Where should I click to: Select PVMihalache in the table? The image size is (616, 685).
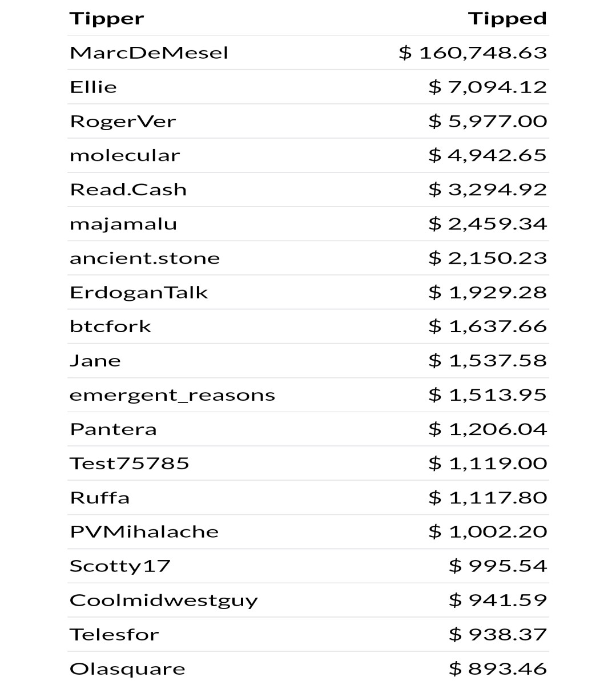click(x=144, y=532)
